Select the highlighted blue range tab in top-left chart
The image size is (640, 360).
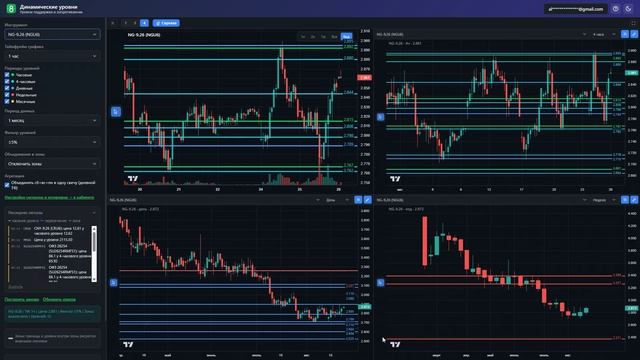pyautogui.click(x=346, y=37)
